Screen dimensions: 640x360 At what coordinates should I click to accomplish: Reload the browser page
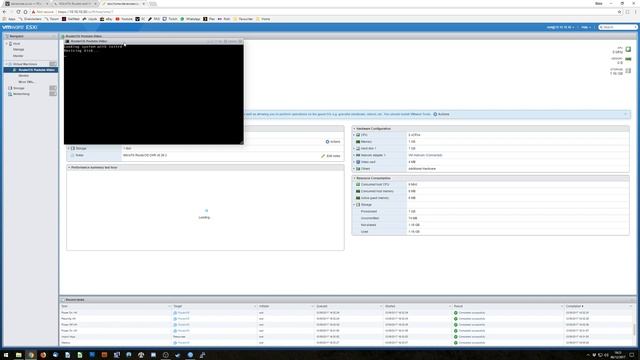pos(18,12)
